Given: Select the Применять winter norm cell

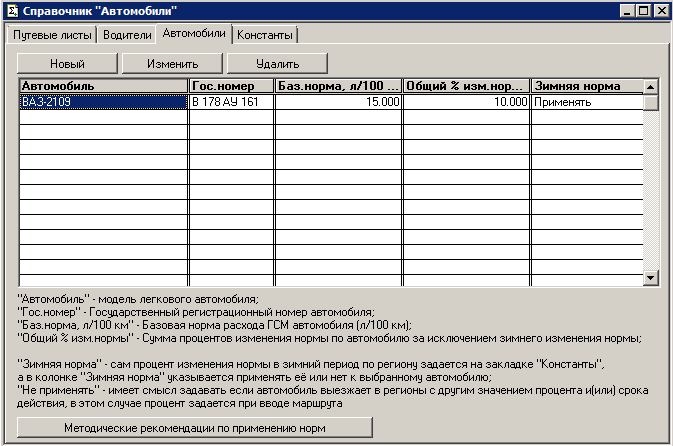Looking at the screenshot, I should [x=586, y=102].
